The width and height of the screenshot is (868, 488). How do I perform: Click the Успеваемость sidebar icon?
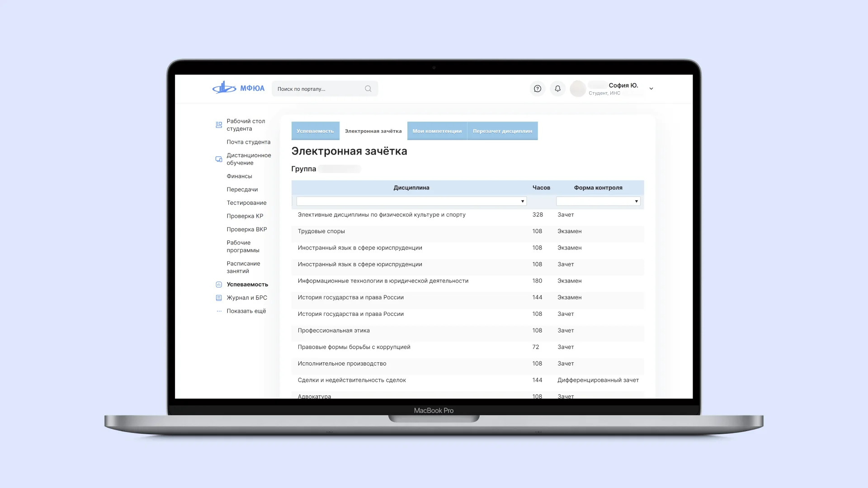219,284
